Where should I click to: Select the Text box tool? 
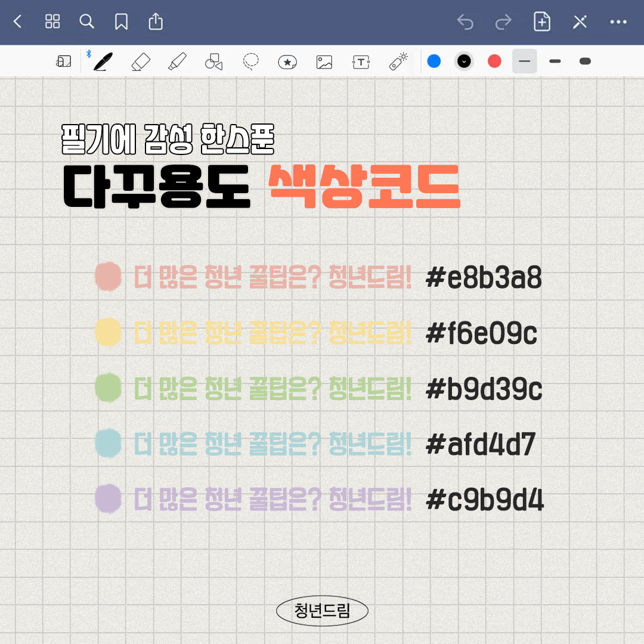point(361,61)
